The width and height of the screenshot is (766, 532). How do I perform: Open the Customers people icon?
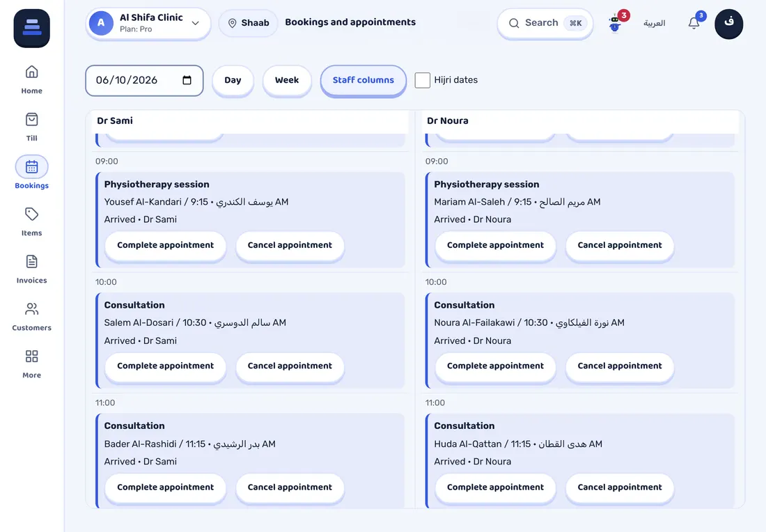32,309
